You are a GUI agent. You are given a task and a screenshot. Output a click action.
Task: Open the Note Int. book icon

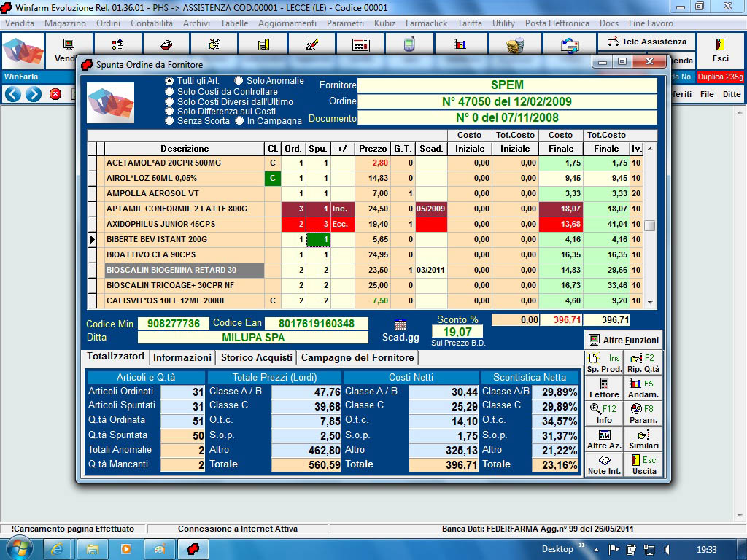[603, 464]
